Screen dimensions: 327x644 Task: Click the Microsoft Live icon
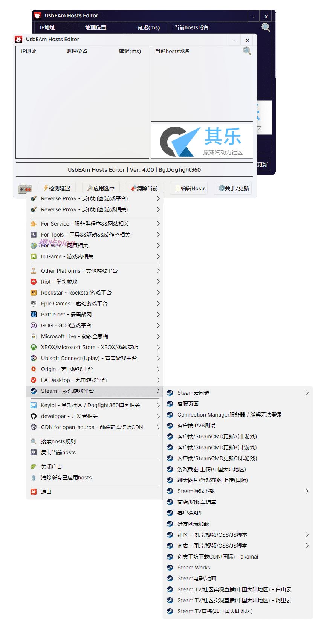34,336
